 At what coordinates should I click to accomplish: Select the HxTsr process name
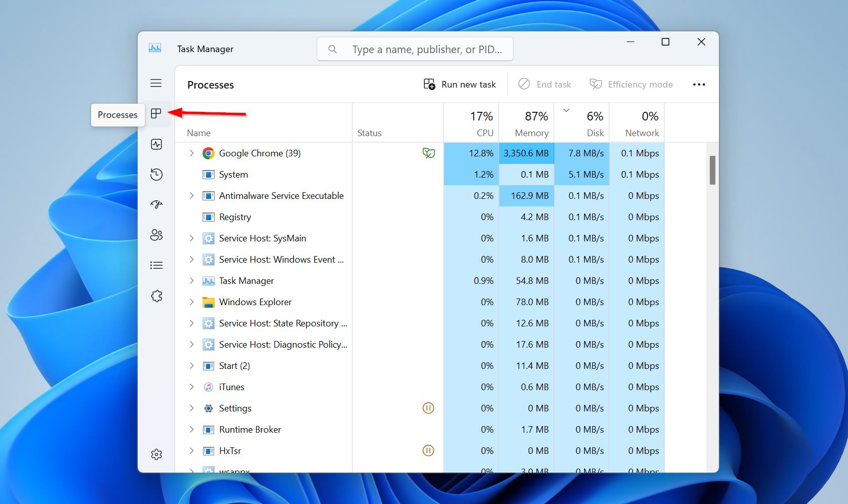tap(230, 451)
